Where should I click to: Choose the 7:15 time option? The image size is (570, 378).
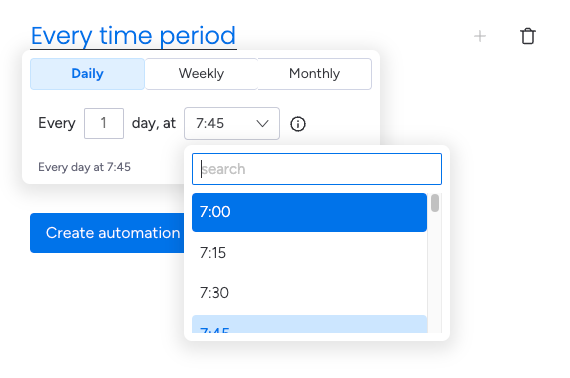click(309, 253)
